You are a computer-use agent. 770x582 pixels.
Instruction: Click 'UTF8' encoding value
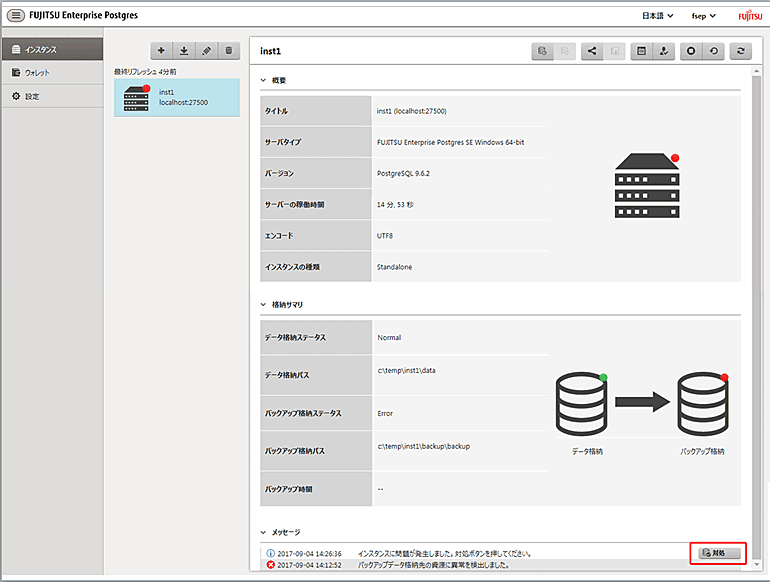tap(385, 236)
